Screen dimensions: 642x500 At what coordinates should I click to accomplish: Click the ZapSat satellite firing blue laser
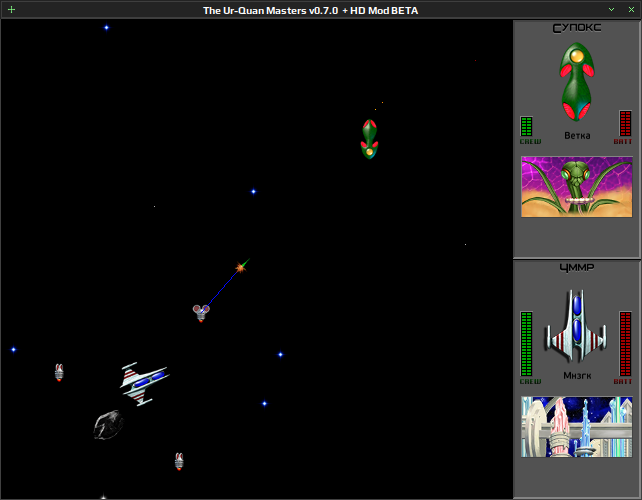coord(201,313)
